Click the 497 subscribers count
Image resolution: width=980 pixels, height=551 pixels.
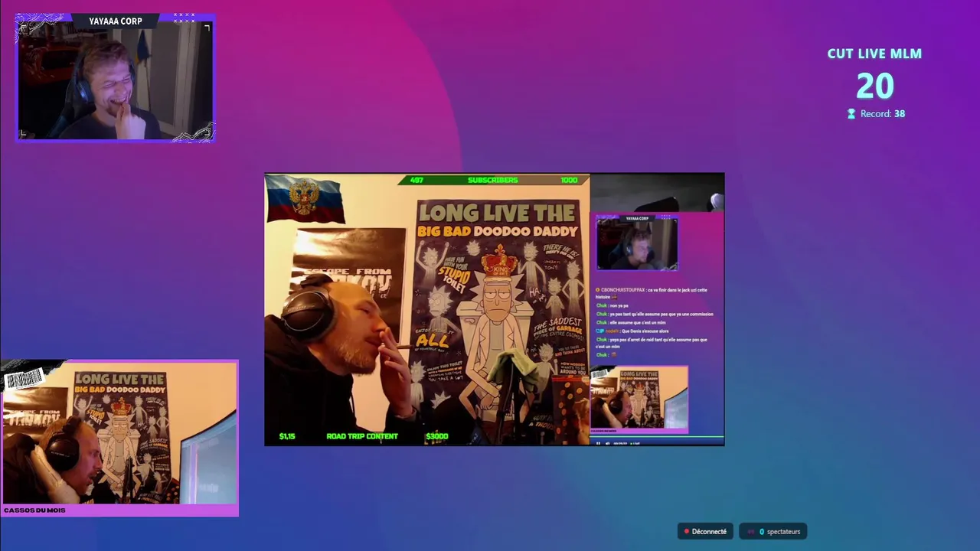[x=416, y=180]
